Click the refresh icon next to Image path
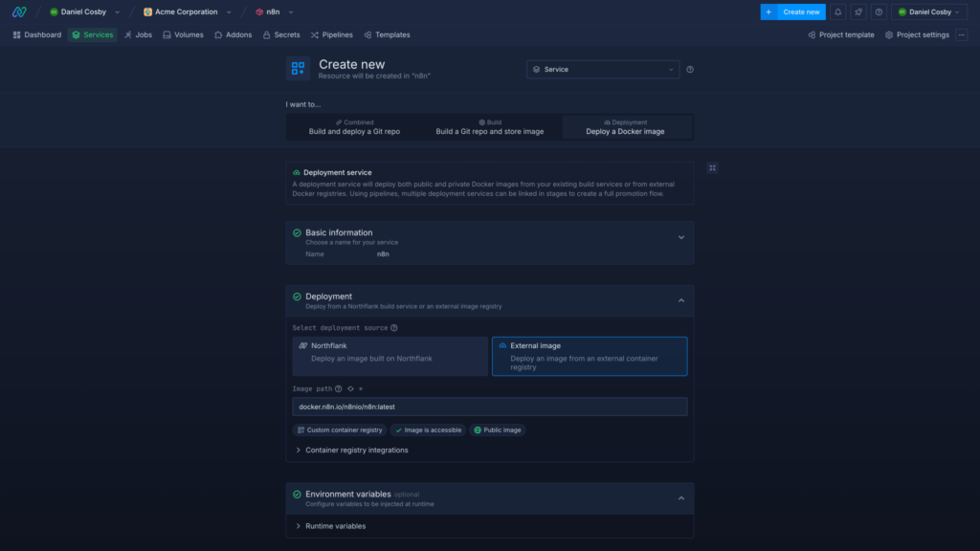Image resolution: width=980 pixels, height=551 pixels. pos(351,389)
